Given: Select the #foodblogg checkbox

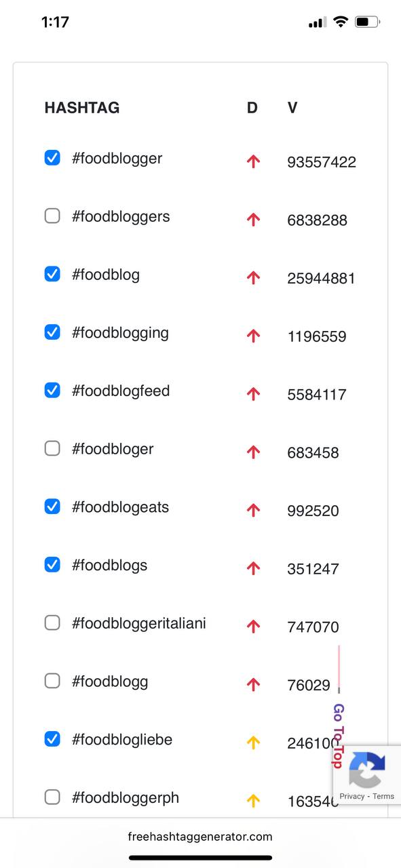Looking at the screenshot, I should (52, 681).
